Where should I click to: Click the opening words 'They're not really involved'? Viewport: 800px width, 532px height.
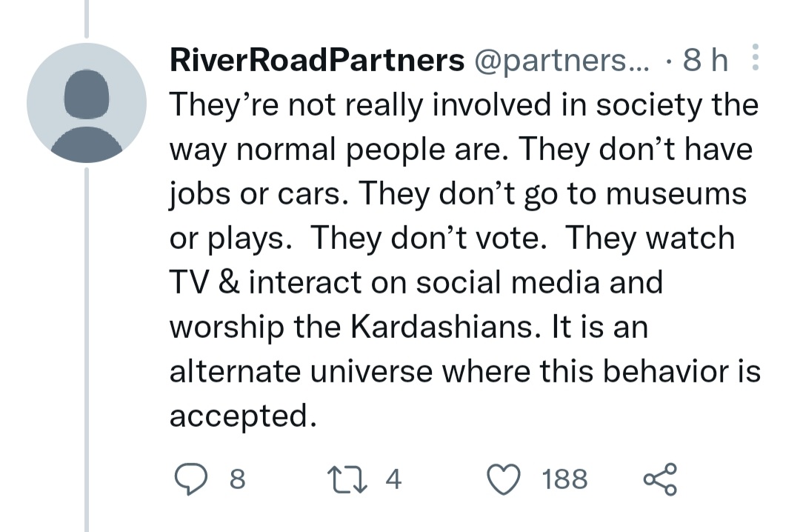[x=296, y=105]
